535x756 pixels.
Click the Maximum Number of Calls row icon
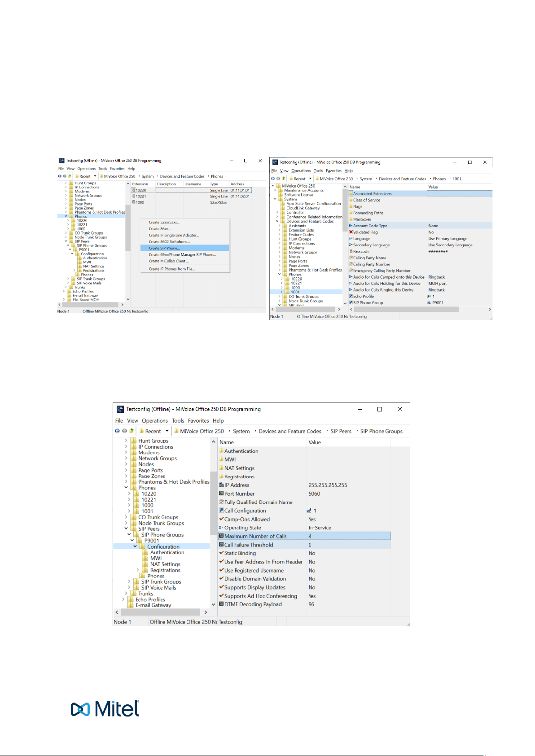[221, 536]
